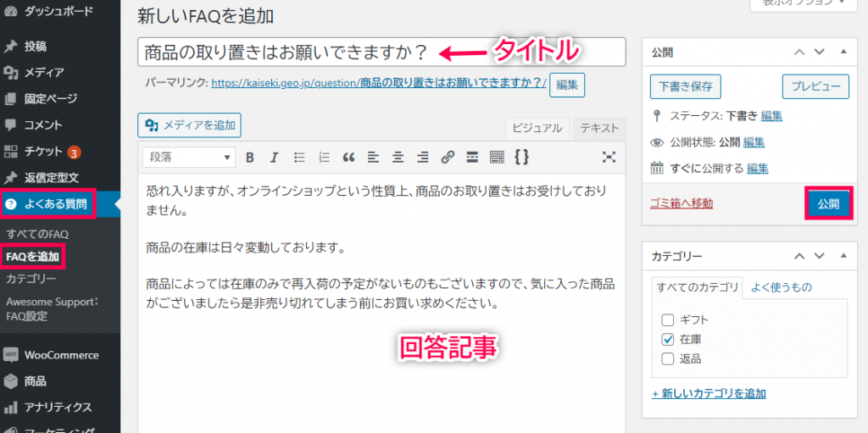Open FAQを追加 submenu item
This screenshot has height=433, width=868.
(x=33, y=257)
